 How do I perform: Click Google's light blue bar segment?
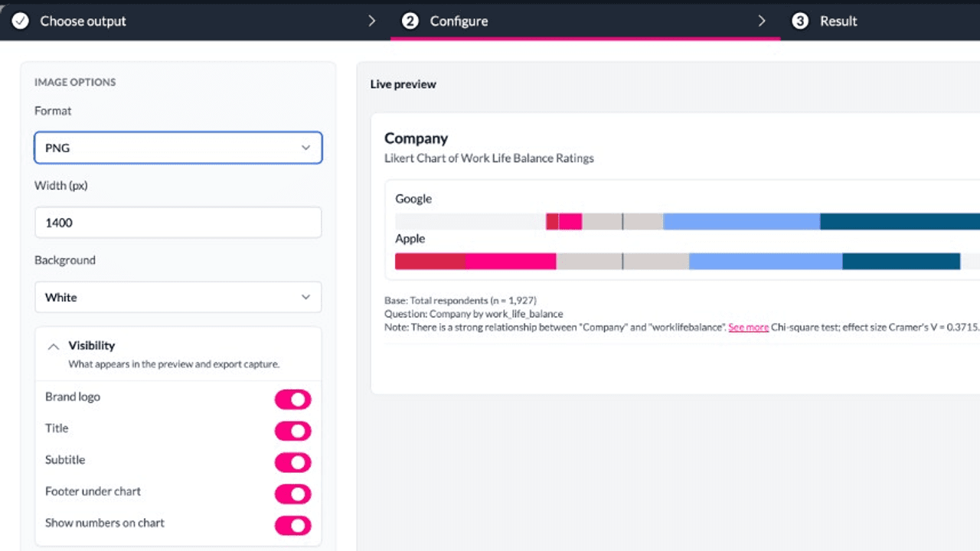click(741, 222)
